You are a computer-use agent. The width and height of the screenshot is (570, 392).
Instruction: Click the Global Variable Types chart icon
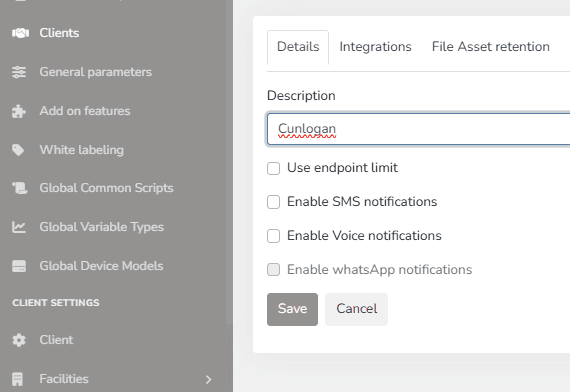pos(19,227)
